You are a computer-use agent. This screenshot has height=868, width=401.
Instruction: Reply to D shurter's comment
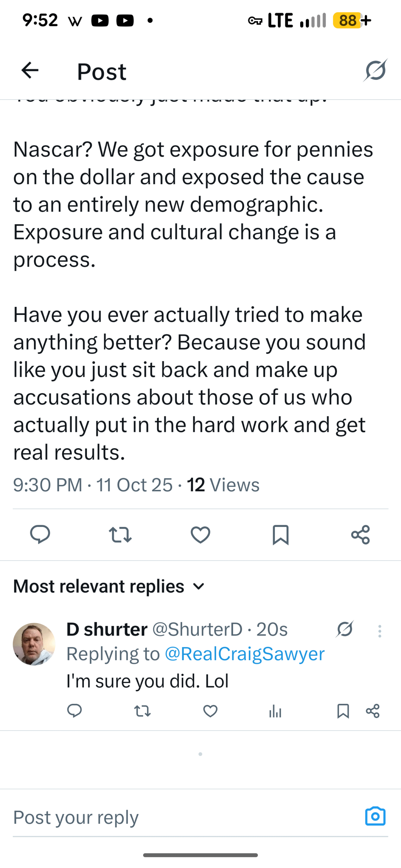click(x=75, y=711)
